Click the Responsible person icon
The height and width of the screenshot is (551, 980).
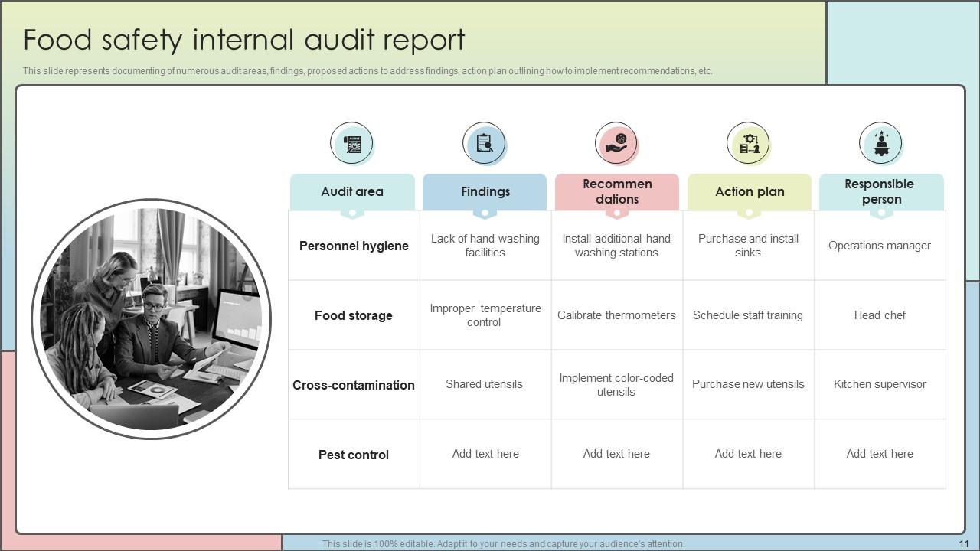[x=880, y=144]
